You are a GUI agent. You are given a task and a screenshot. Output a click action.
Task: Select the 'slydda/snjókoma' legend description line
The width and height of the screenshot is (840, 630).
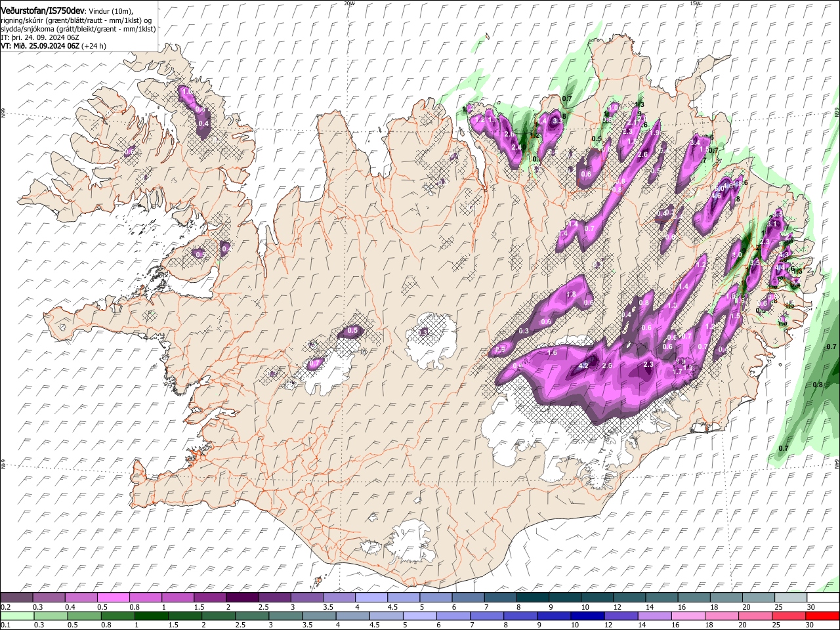[78, 29]
